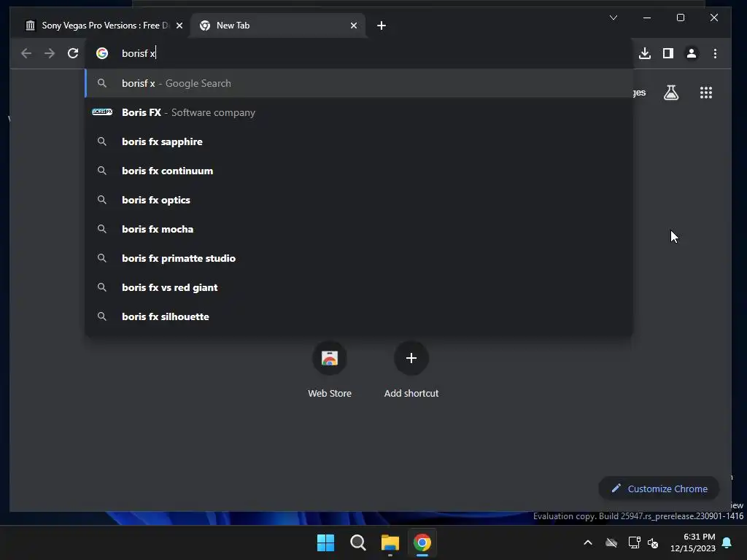Open taskbar Search icon

[357, 542]
